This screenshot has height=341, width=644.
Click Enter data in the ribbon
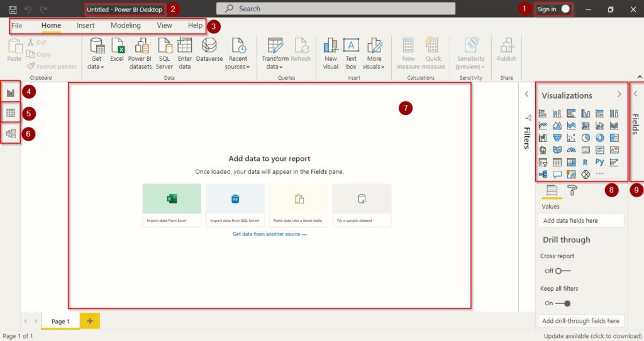(x=185, y=54)
